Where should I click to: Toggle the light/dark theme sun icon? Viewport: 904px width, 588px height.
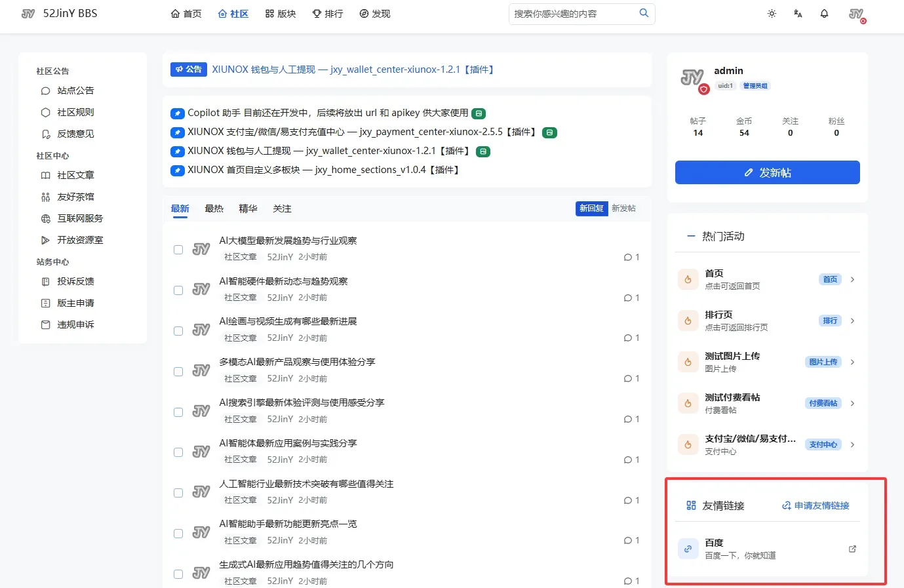click(x=772, y=14)
